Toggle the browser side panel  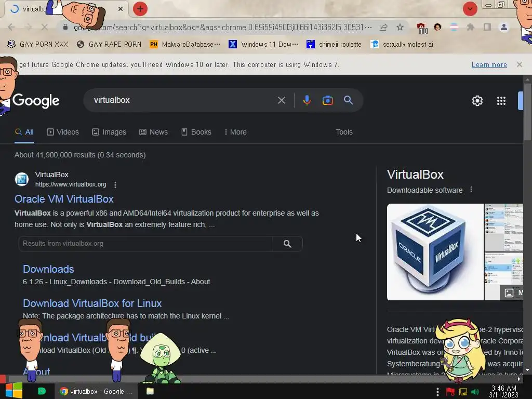tap(487, 27)
